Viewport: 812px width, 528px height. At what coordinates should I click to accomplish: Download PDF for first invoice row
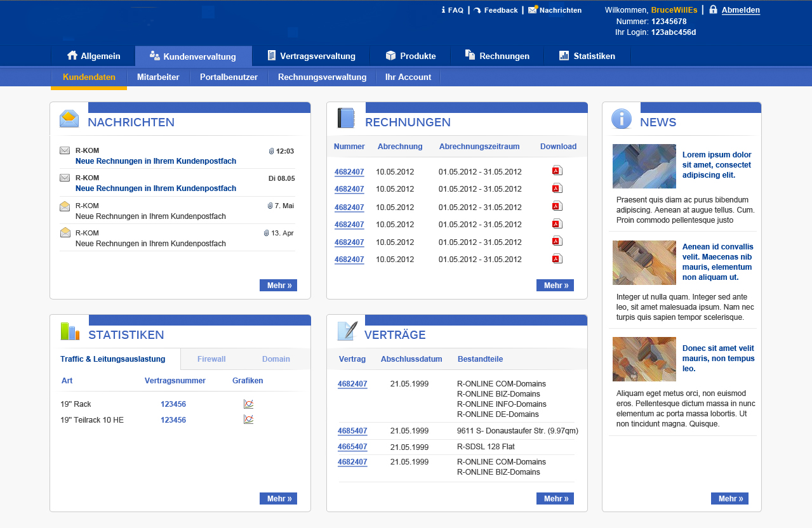[x=557, y=170]
